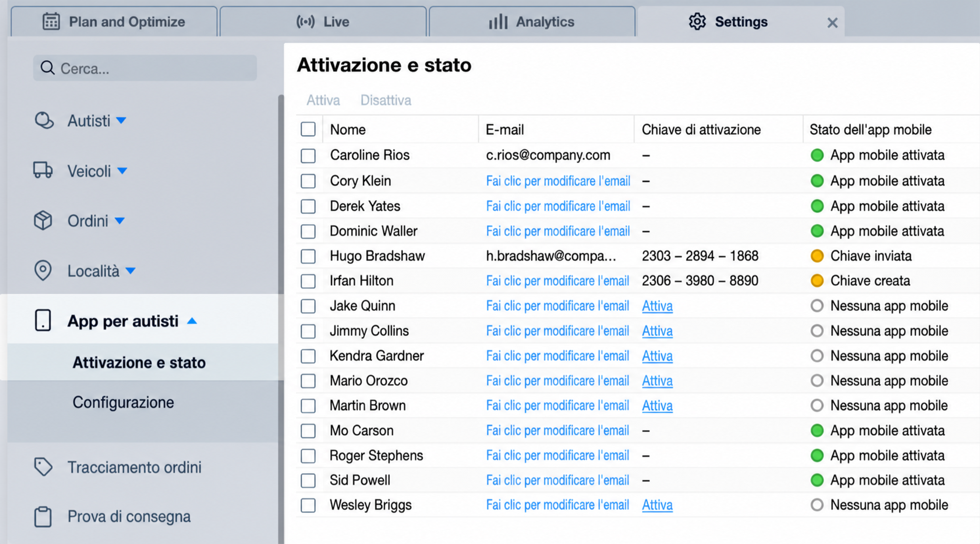980x544 pixels.
Task: Click the magnifier icon in search box
Action: point(47,68)
